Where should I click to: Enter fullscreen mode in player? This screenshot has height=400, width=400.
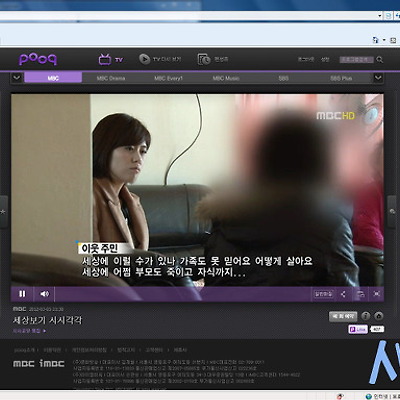pyautogui.click(x=377, y=294)
